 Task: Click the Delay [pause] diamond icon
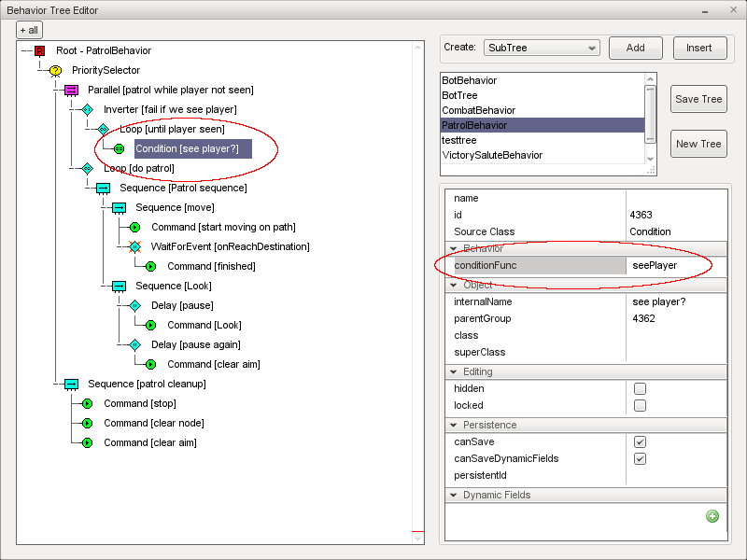[x=134, y=306]
